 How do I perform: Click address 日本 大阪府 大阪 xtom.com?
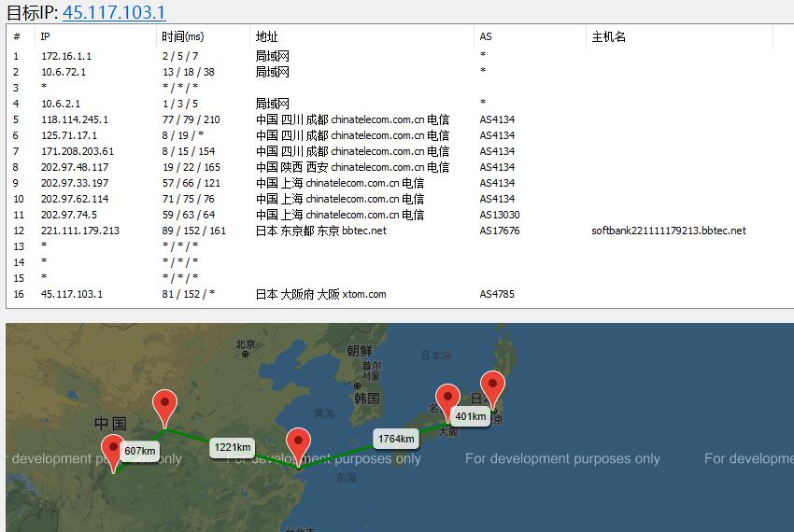point(321,294)
